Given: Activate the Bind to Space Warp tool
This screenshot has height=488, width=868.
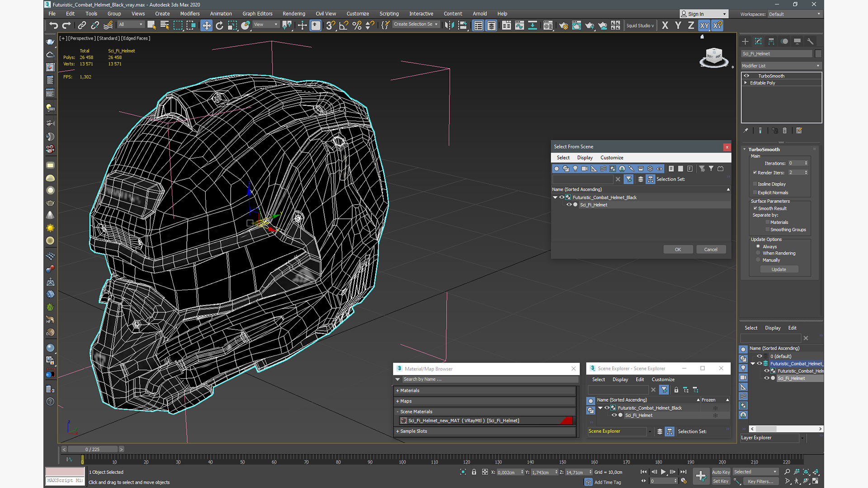Looking at the screenshot, I should tap(108, 25).
